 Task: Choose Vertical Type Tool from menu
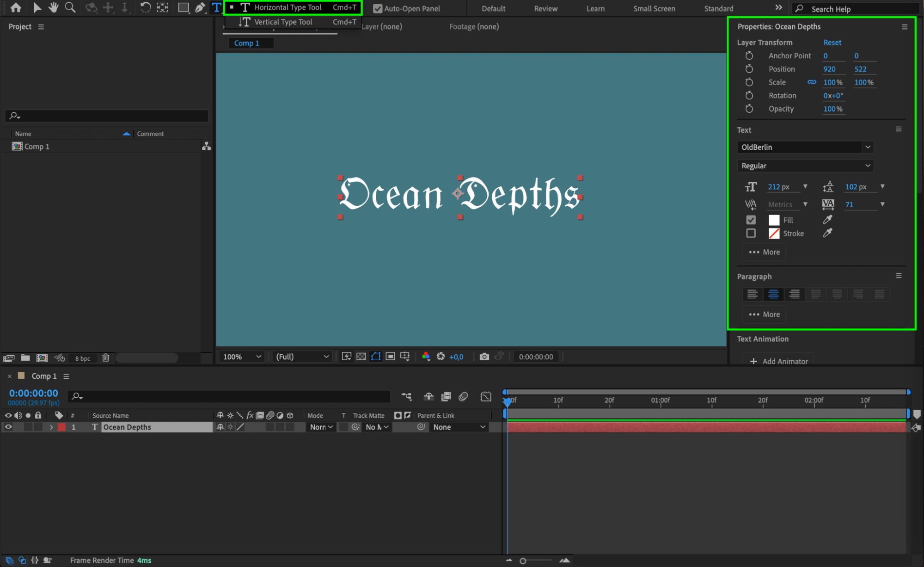pos(283,22)
